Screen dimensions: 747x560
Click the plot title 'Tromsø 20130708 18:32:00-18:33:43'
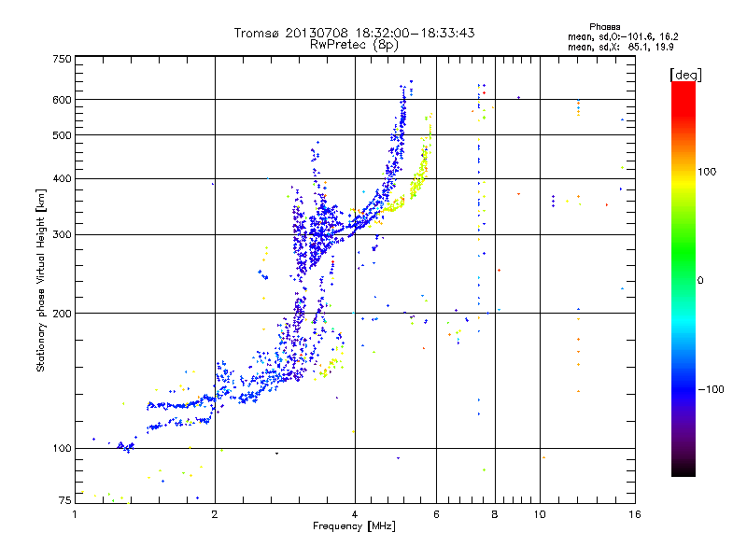click(354, 33)
